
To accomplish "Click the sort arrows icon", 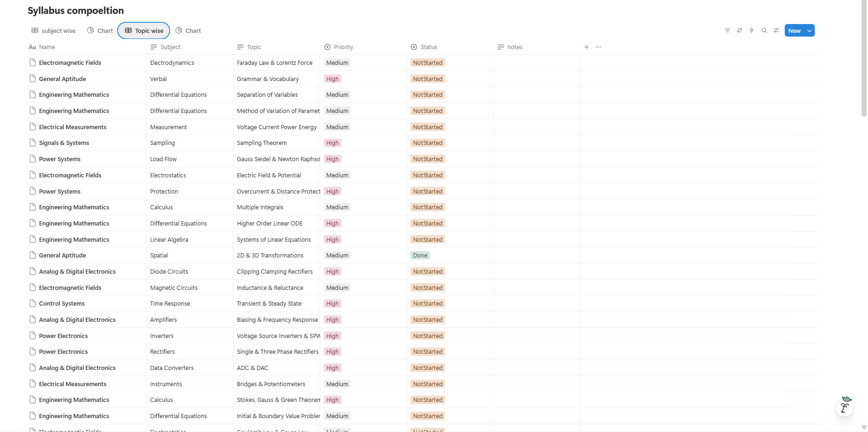I will point(739,31).
